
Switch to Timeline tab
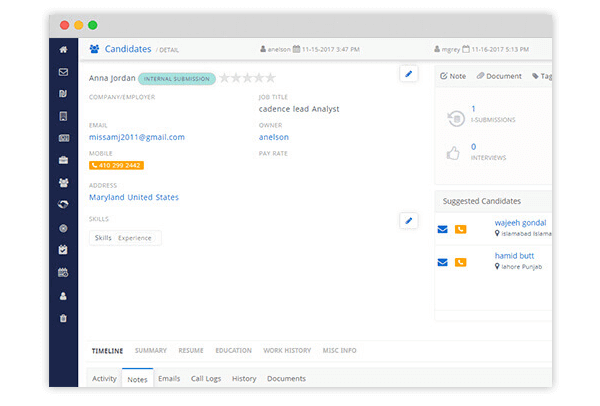108,351
